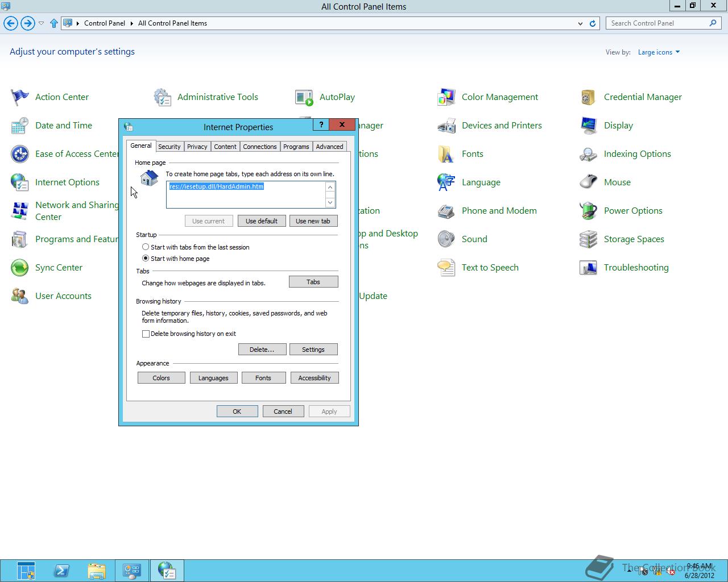This screenshot has height=582, width=728.
Task: Click the Use default button
Action: (x=262, y=221)
